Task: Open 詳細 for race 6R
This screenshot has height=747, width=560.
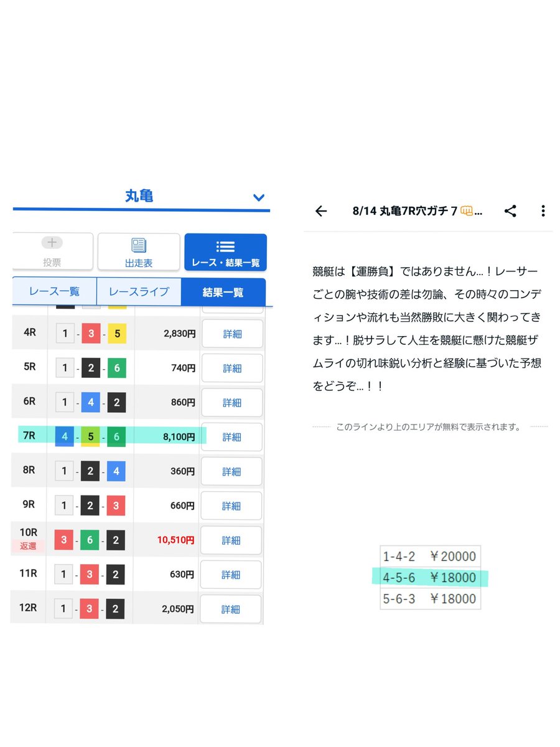Action: pyautogui.click(x=232, y=403)
